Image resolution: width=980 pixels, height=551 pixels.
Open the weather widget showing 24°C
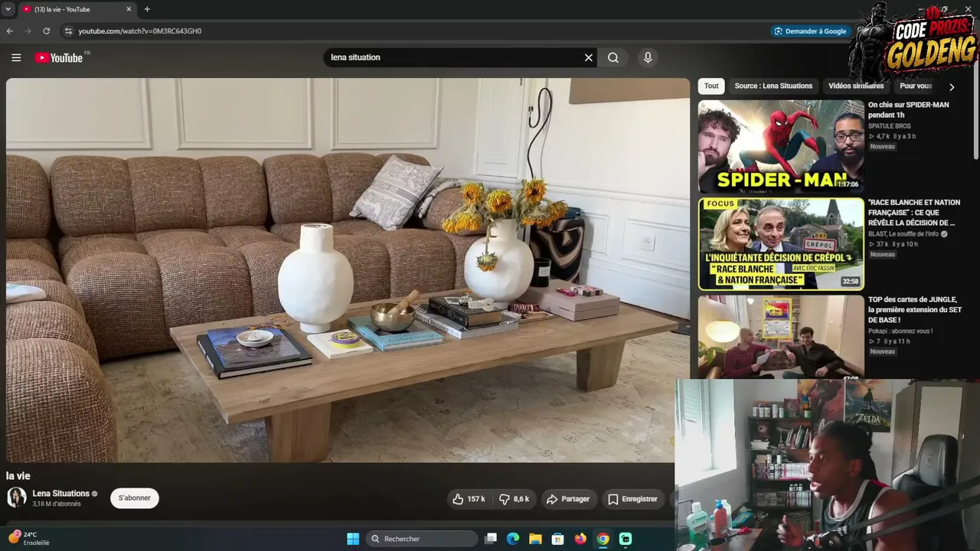click(x=29, y=538)
